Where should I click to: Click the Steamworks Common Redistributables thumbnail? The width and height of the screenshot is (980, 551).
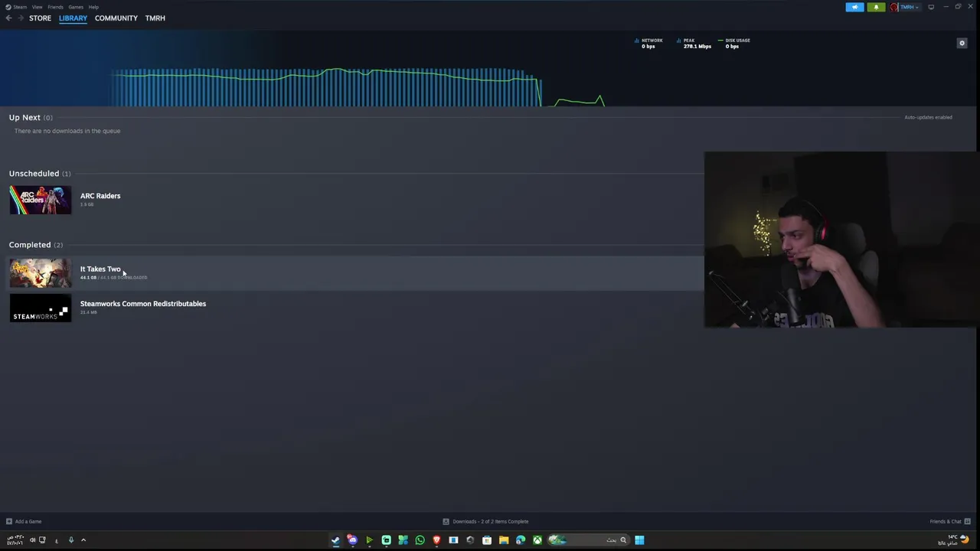(x=40, y=308)
